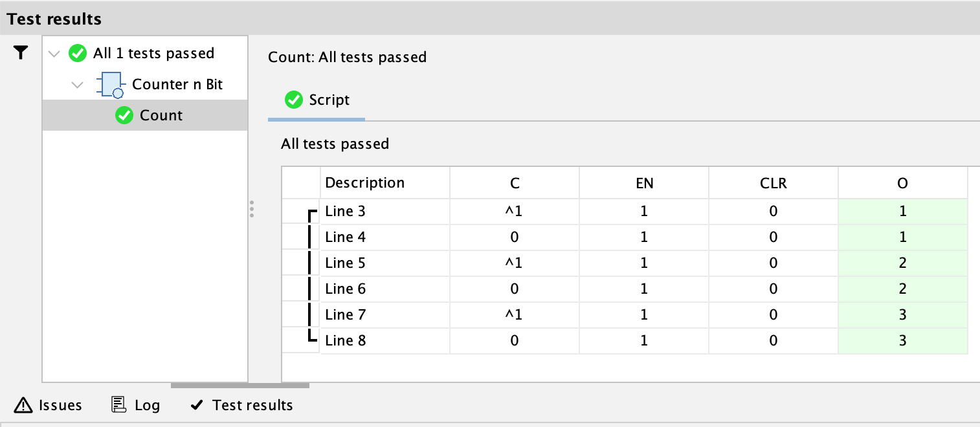
Task: Click the CLR column header
Action: point(774,183)
